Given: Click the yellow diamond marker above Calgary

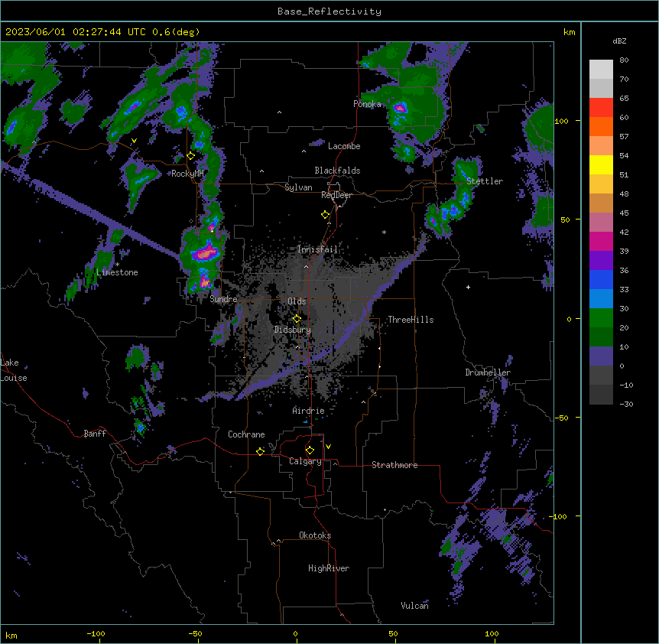Looking at the screenshot, I should [310, 450].
